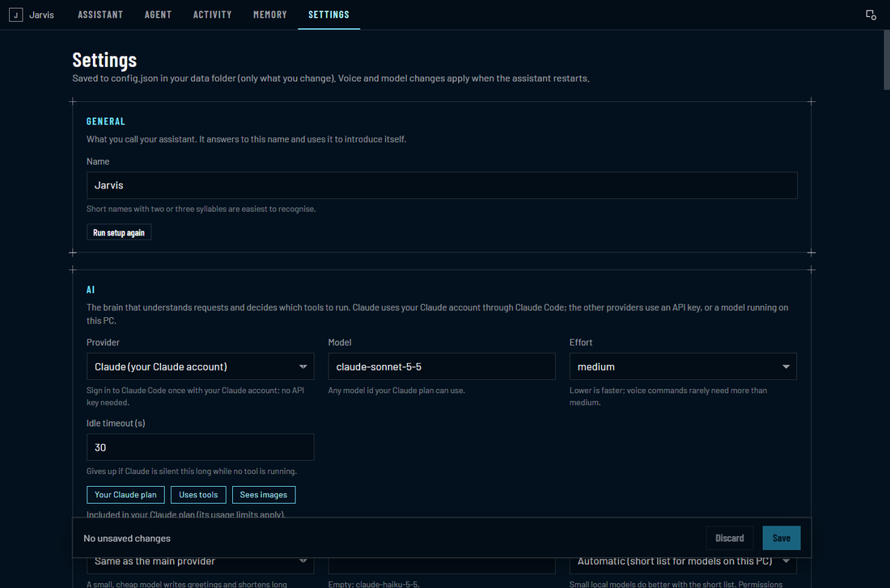
Task: Open the Automatic short list dropdown
Action: tap(683, 565)
